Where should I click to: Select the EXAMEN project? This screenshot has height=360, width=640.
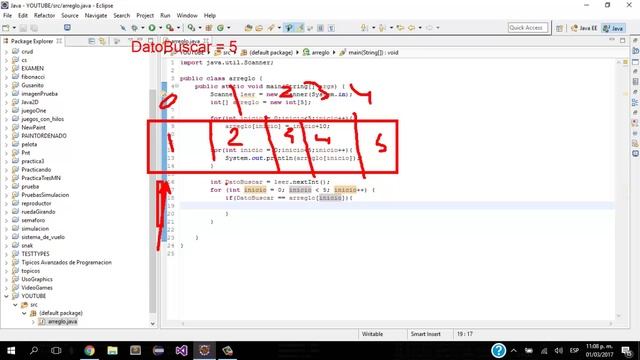click(x=32, y=69)
